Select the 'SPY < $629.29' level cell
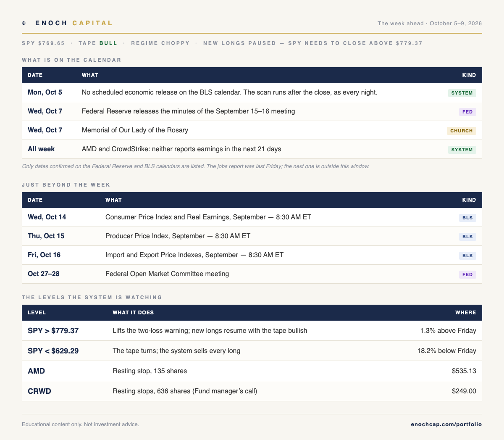The height and width of the screenshot is (440, 504). [x=53, y=351]
